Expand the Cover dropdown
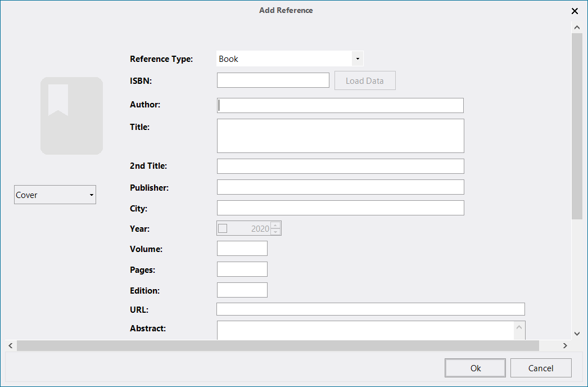 pos(55,195)
